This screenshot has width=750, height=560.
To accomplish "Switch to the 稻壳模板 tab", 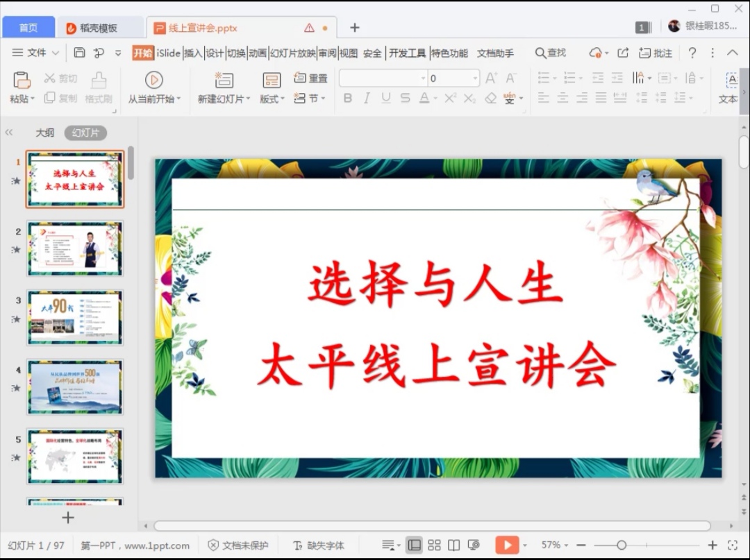I will tap(98, 28).
